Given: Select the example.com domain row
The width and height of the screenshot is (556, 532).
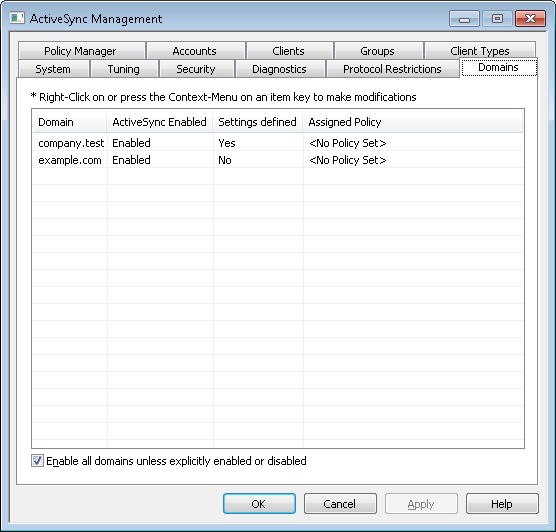Looking at the screenshot, I should pos(278,160).
